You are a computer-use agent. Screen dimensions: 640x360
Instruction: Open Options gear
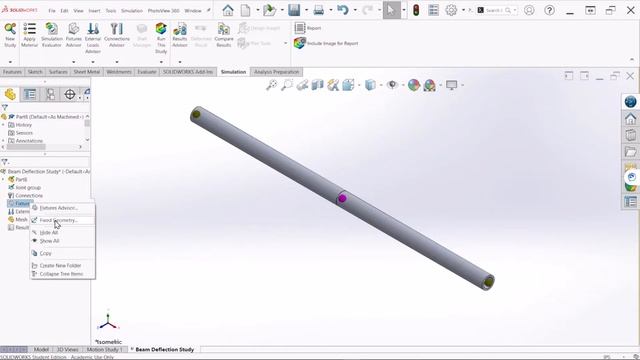451,10
